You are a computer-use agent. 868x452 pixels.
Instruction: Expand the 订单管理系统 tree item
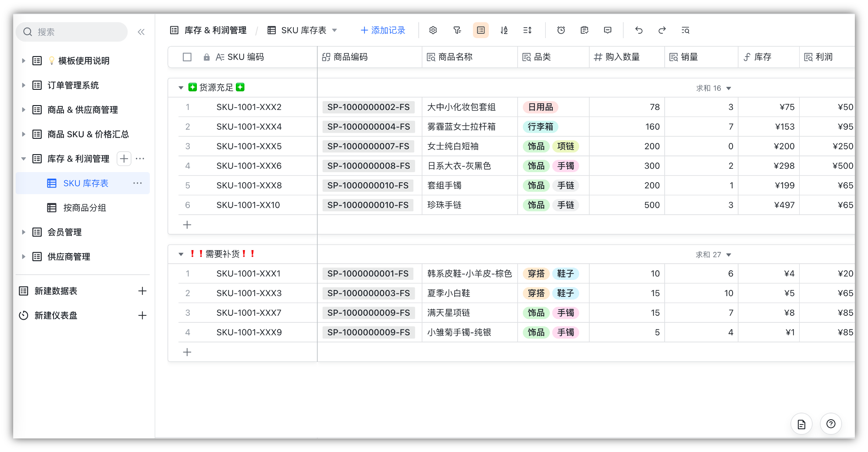[24, 85]
